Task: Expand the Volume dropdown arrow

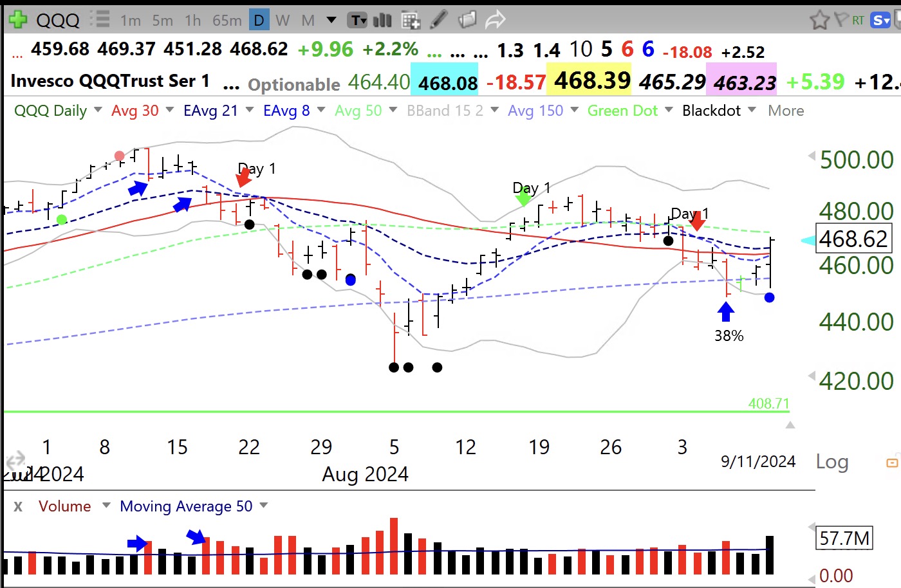Action: 106,506
